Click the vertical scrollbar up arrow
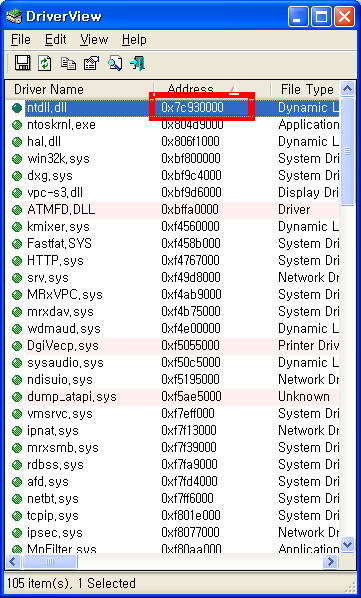361x598 pixels. coord(347,89)
